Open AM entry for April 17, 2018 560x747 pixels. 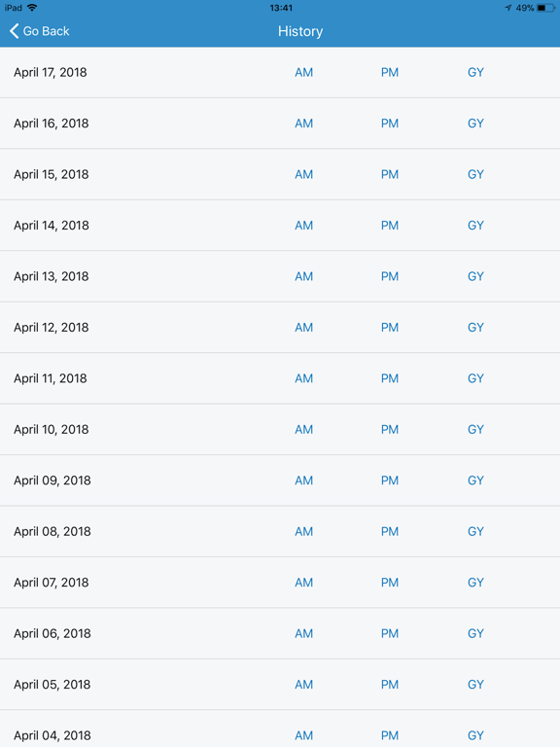pos(303,72)
